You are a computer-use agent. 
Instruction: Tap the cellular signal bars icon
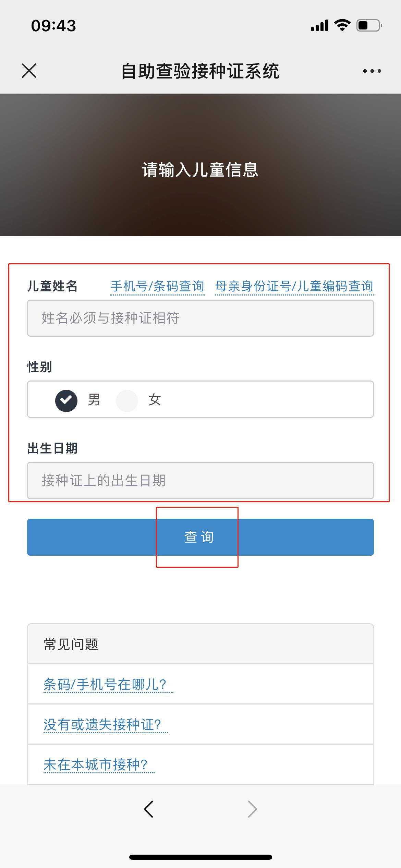coord(319,25)
